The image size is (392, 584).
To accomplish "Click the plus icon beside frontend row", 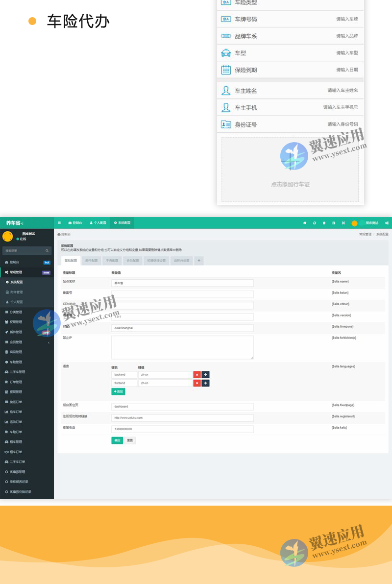I will click(x=206, y=383).
